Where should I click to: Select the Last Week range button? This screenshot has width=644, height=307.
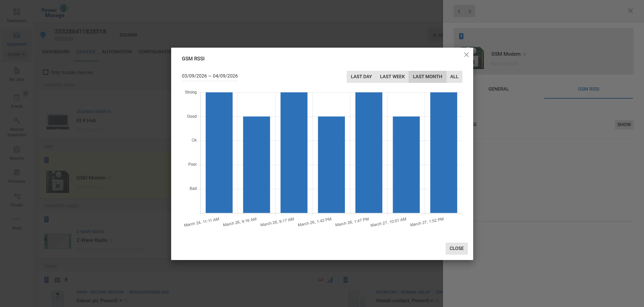click(x=392, y=76)
